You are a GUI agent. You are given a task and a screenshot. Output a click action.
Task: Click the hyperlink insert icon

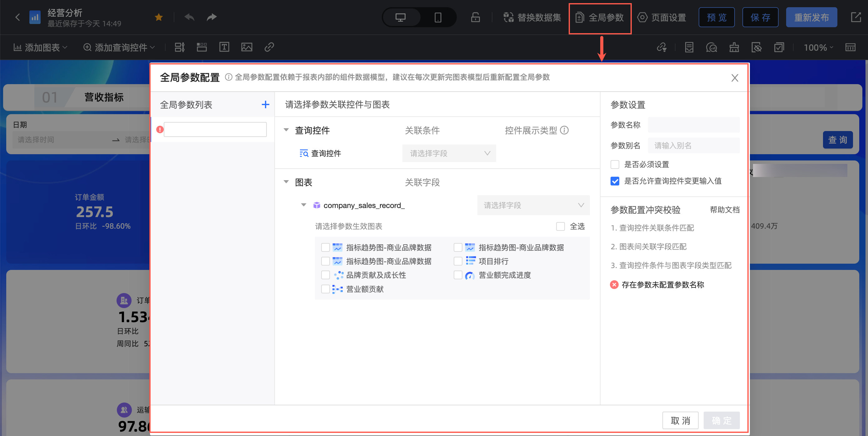[269, 47]
